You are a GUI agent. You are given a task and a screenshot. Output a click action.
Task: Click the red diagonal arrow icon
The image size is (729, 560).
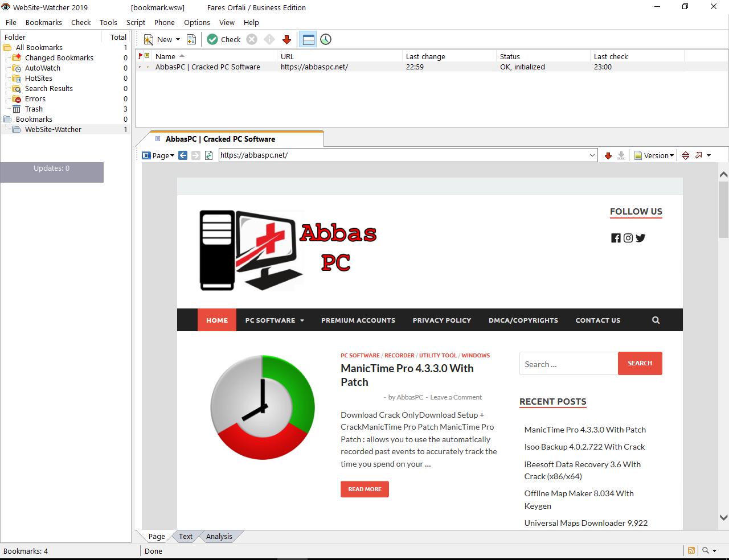pos(699,155)
